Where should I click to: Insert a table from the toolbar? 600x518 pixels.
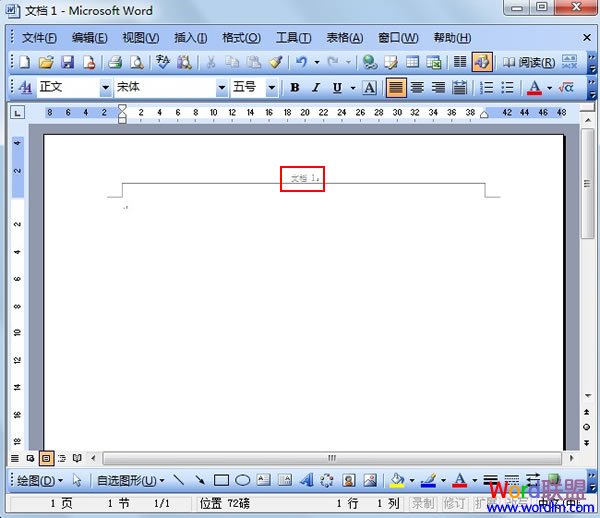point(412,62)
